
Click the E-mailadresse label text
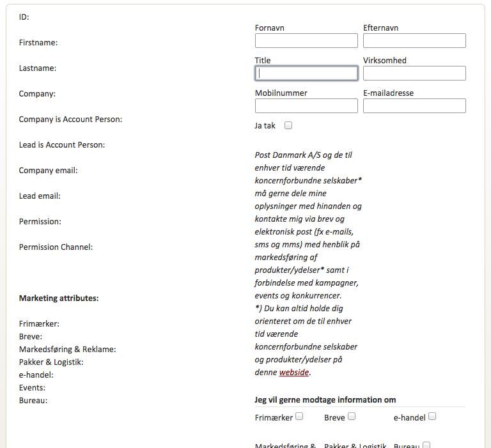tap(388, 93)
